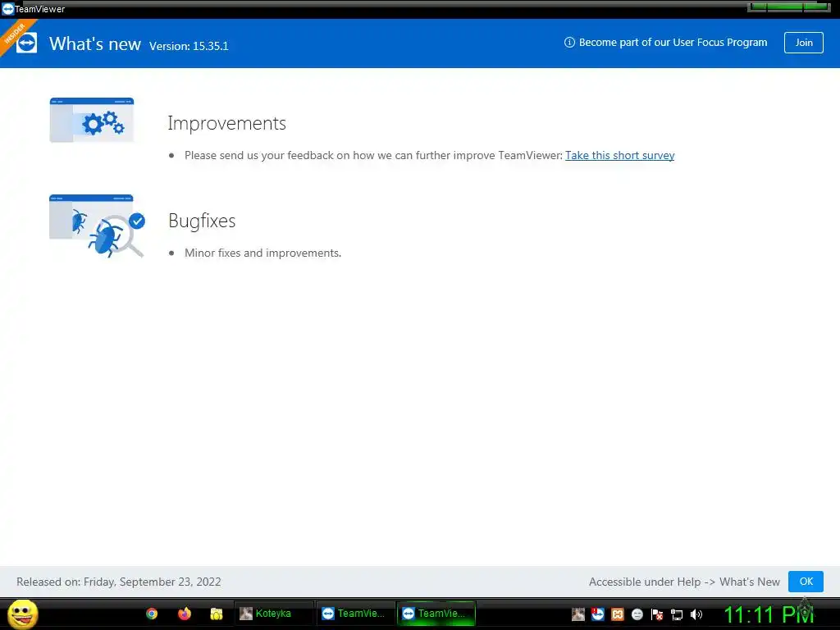Click the Released on: Friday, September 23, 2022 text
840x630 pixels.
tap(119, 582)
